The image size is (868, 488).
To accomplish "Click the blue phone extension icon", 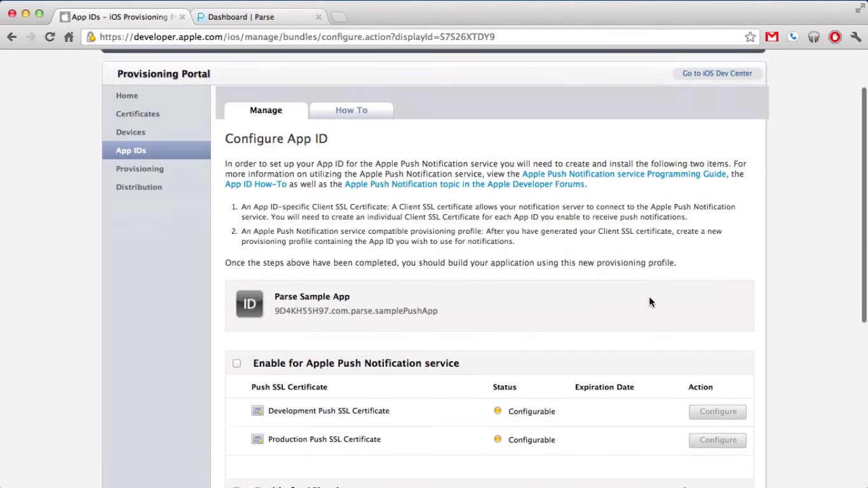I will [x=793, y=37].
